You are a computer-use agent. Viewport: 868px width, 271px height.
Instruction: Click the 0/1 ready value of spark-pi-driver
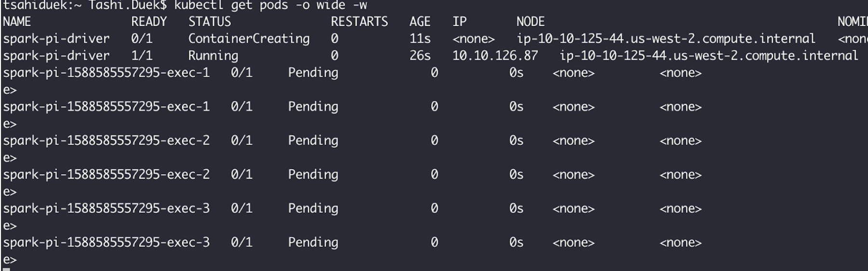142,39
